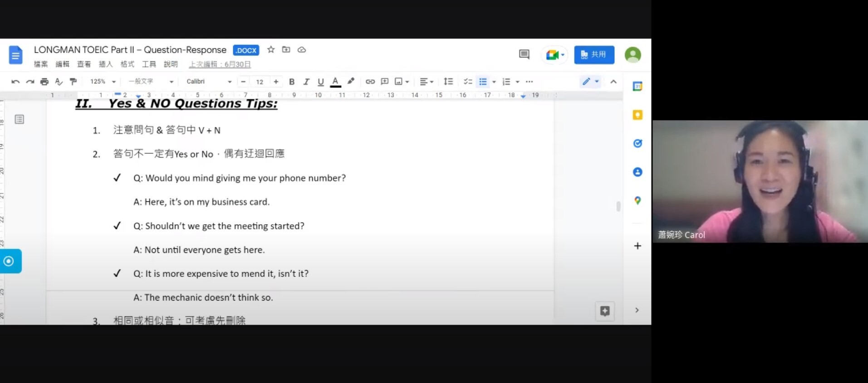
Task: Toggle italic formatting
Action: click(x=306, y=82)
